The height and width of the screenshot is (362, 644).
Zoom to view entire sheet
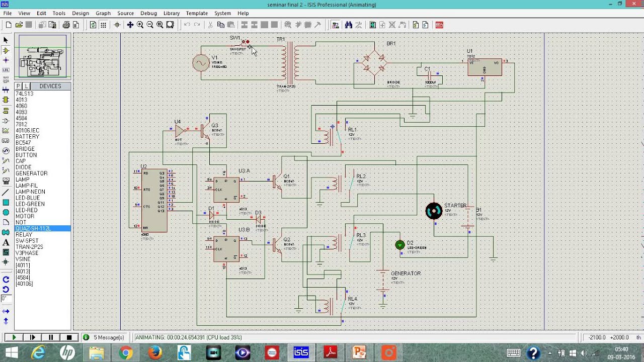pos(160,25)
